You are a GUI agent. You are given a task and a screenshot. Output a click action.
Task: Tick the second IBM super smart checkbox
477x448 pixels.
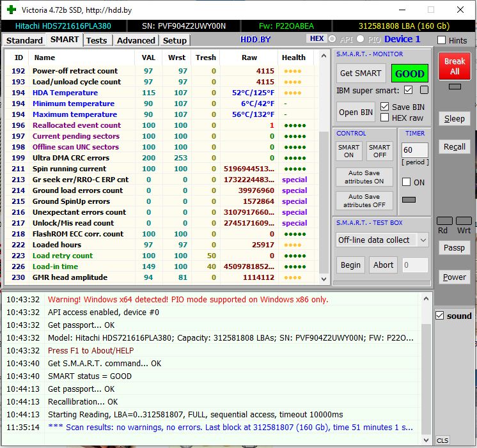pyautogui.click(x=424, y=90)
